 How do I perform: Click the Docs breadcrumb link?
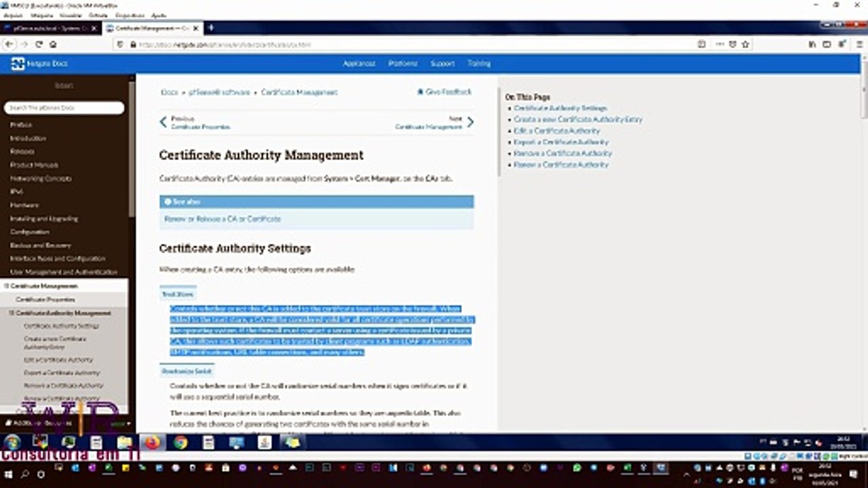pyautogui.click(x=170, y=92)
